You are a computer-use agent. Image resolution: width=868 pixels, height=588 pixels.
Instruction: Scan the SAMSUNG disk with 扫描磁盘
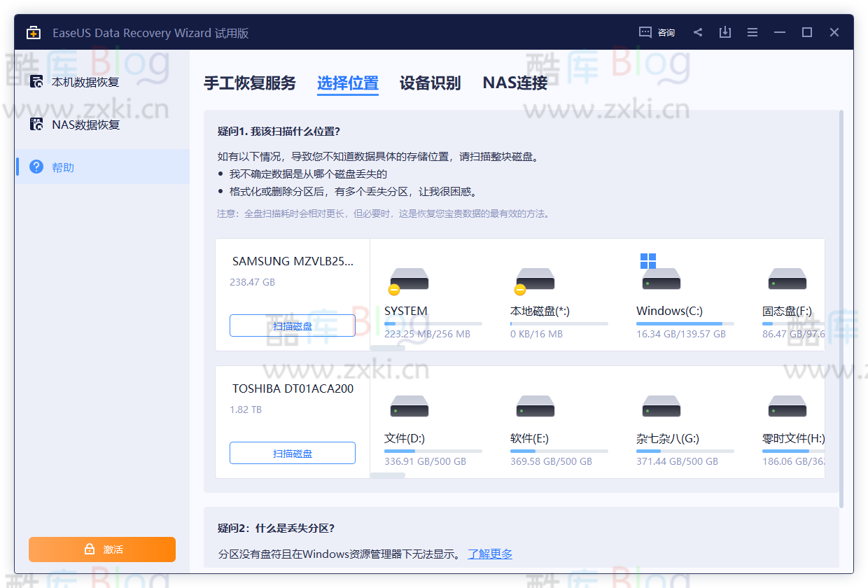(x=292, y=325)
